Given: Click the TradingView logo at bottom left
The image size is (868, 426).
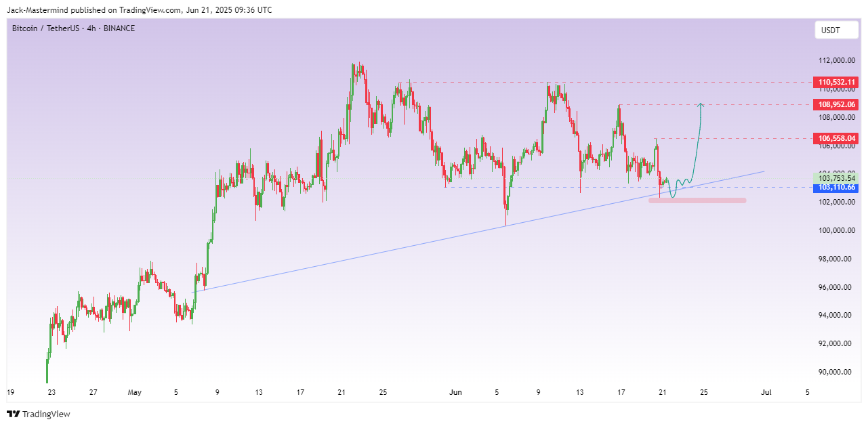Looking at the screenshot, I should pyautogui.click(x=39, y=414).
